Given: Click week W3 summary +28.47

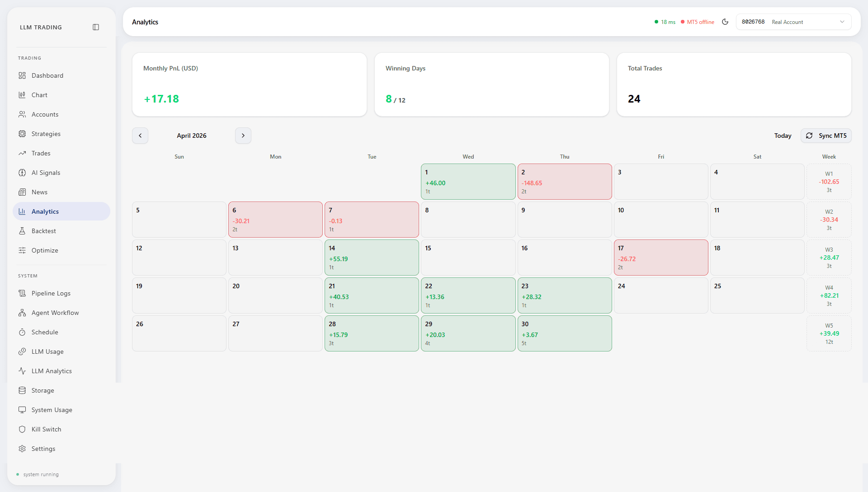Looking at the screenshot, I should (829, 258).
